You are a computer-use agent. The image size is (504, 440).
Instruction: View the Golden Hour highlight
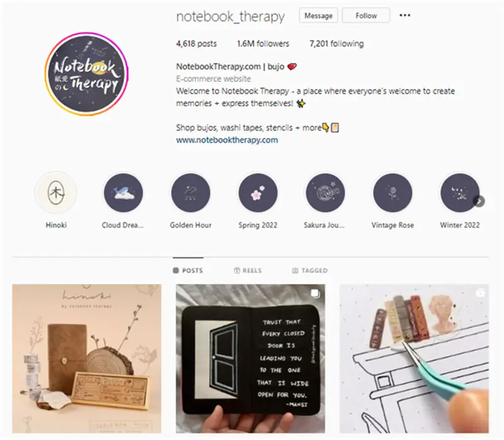[x=191, y=193]
